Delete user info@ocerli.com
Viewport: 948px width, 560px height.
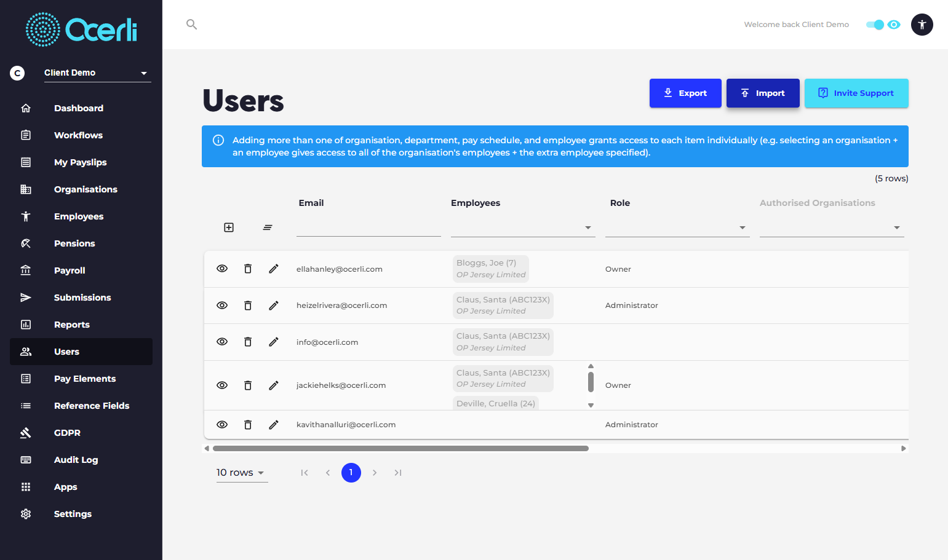(x=248, y=342)
